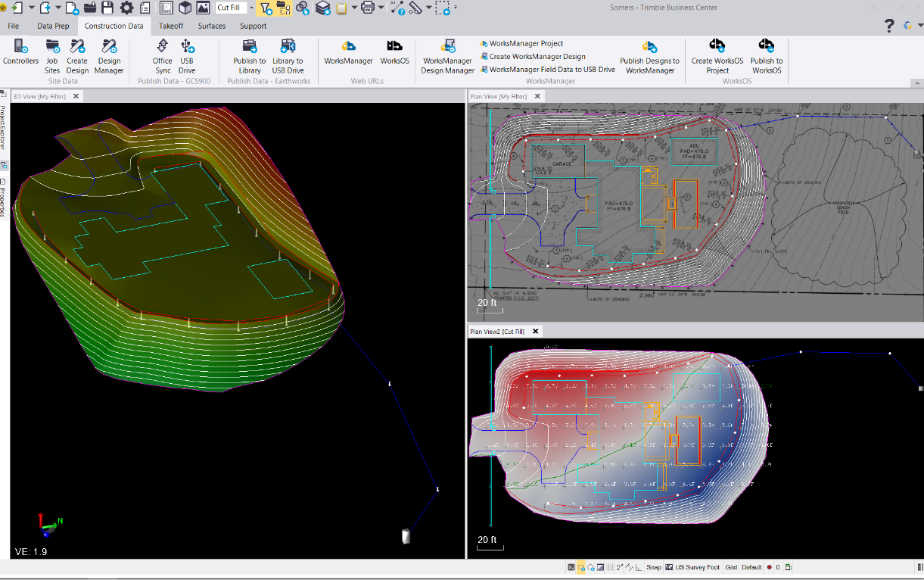
Task: Open the USB Drive publish dropdown
Action: 186,57
